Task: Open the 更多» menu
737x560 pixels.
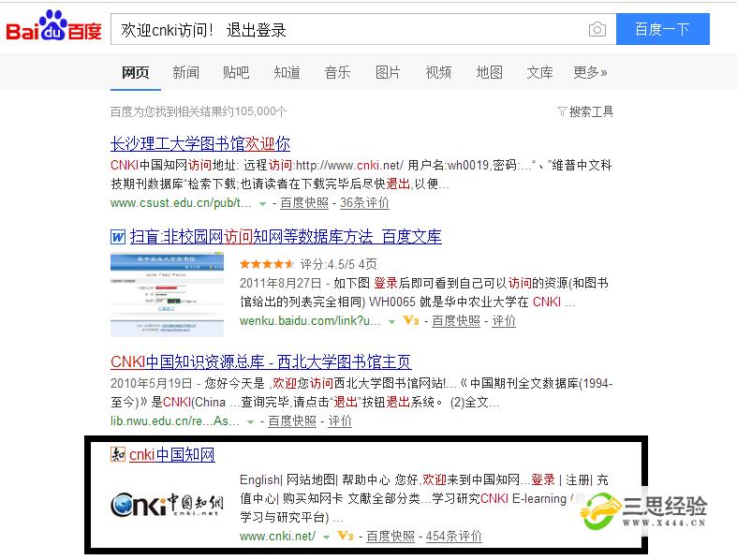Action: [590, 72]
